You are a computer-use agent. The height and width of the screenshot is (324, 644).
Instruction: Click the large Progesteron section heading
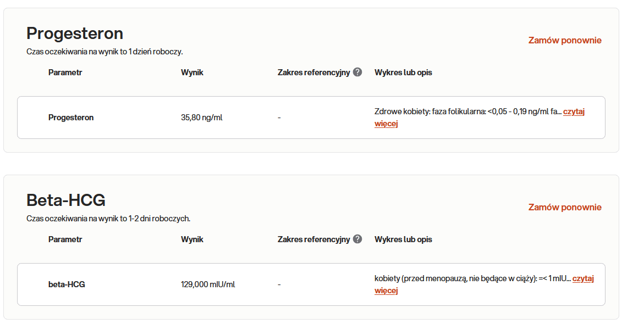(75, 33)
